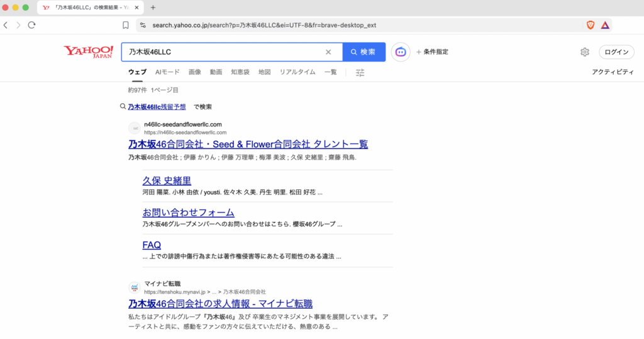The image size is (644, 339).
Task: Click the Yahoo! JAPAN logo
Action: (x=88, y=52)
